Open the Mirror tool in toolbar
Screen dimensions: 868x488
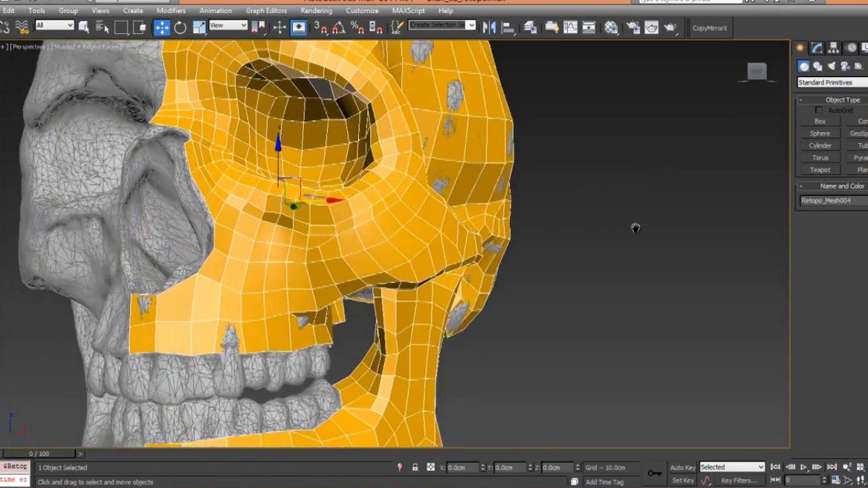click(x=490, y=27)
